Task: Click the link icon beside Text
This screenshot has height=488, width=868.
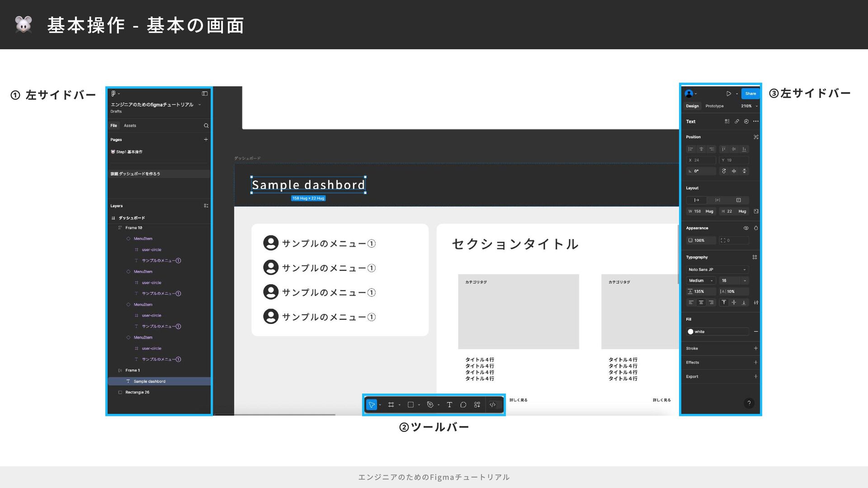Action: click(737, 122)
